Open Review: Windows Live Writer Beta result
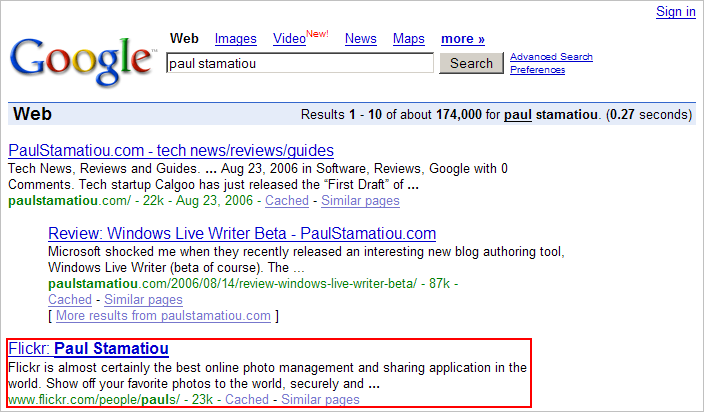 click(242, 233)
